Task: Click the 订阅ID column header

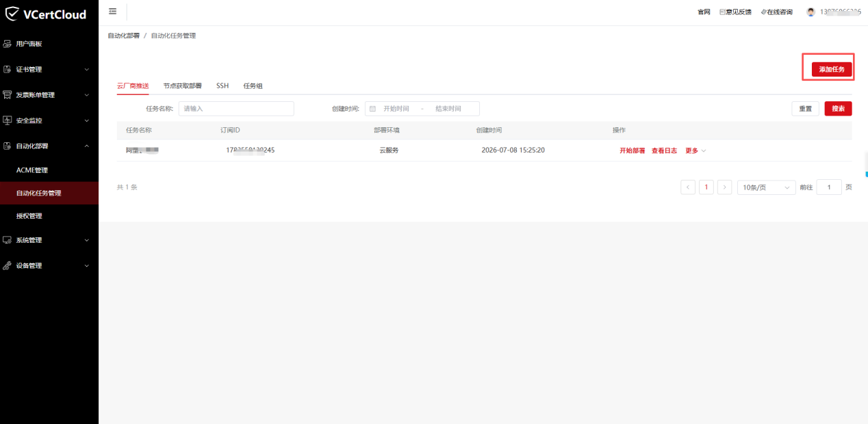Action: pos(230,131)
